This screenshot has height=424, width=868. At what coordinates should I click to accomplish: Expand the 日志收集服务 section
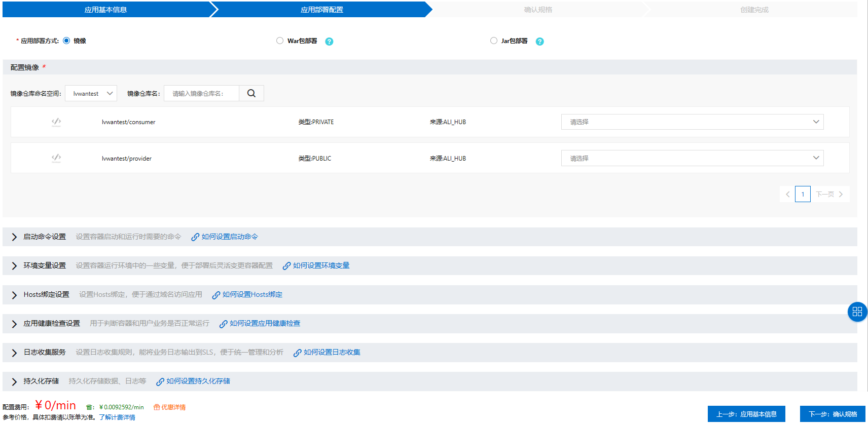(x=14, y=353)
